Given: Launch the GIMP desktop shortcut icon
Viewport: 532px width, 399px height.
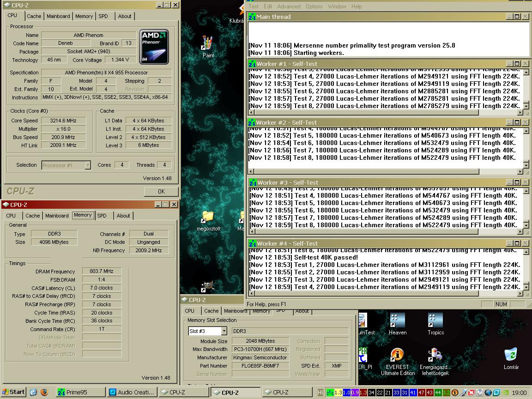Looking at the screenshot, I should [x=207, y=286].
